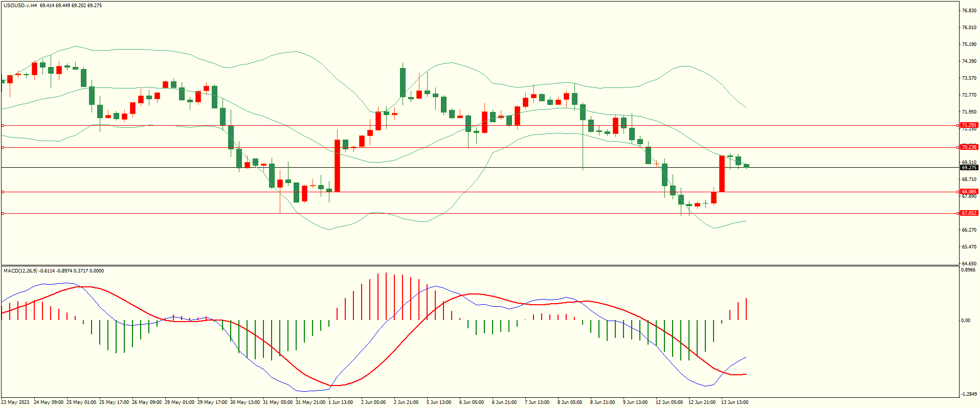Click the 67.052 red price label

(x=969, y=213)
